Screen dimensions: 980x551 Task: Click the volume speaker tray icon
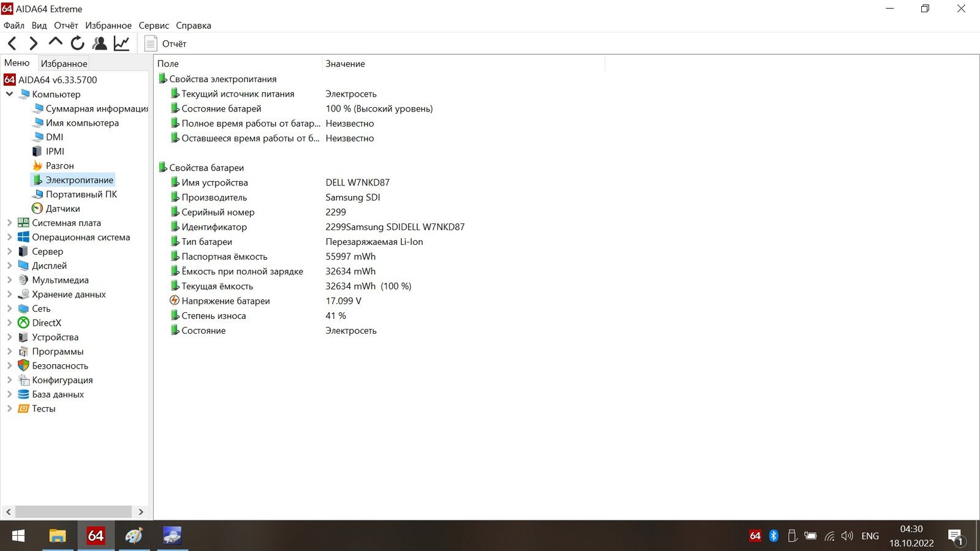coord(847,536)
